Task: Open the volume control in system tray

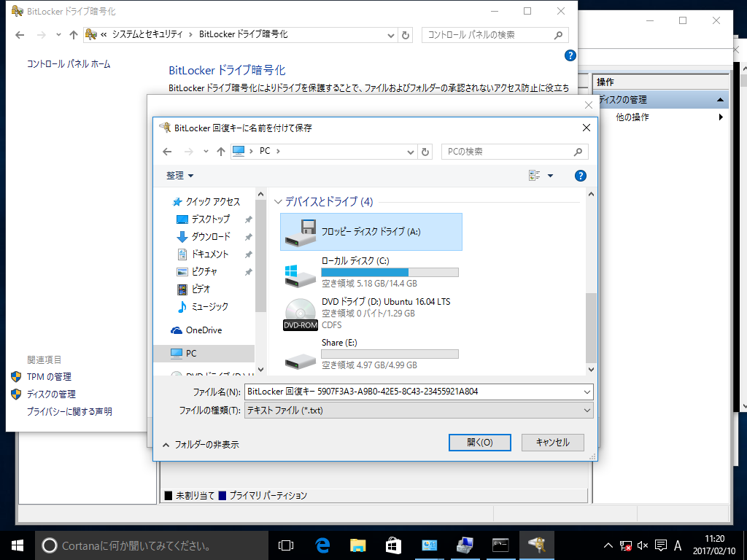Action: coord(643,545)
